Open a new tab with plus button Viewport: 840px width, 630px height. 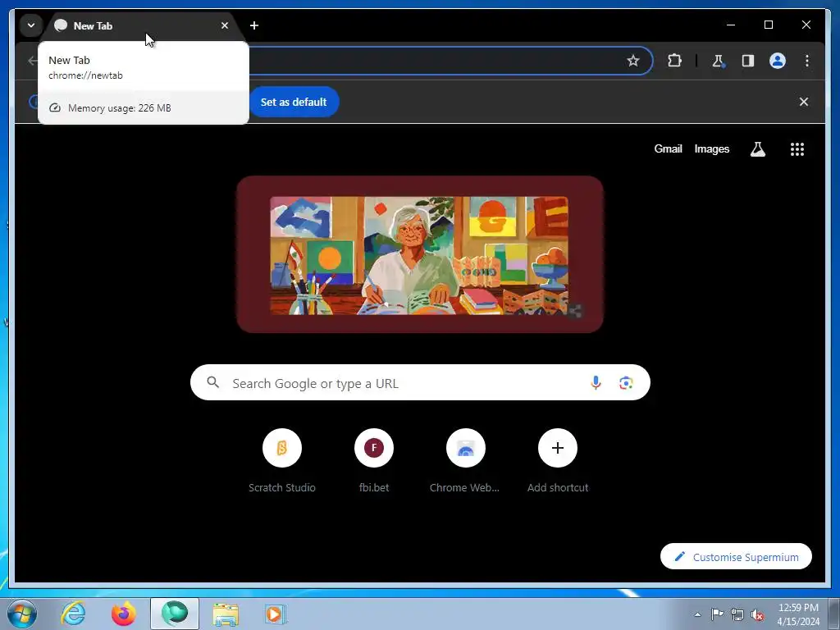(x=254, y=25)
